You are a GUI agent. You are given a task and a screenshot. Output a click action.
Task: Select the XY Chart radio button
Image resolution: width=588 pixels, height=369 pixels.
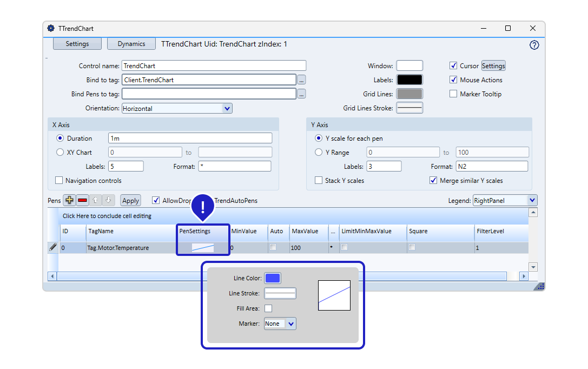(60, 153)
